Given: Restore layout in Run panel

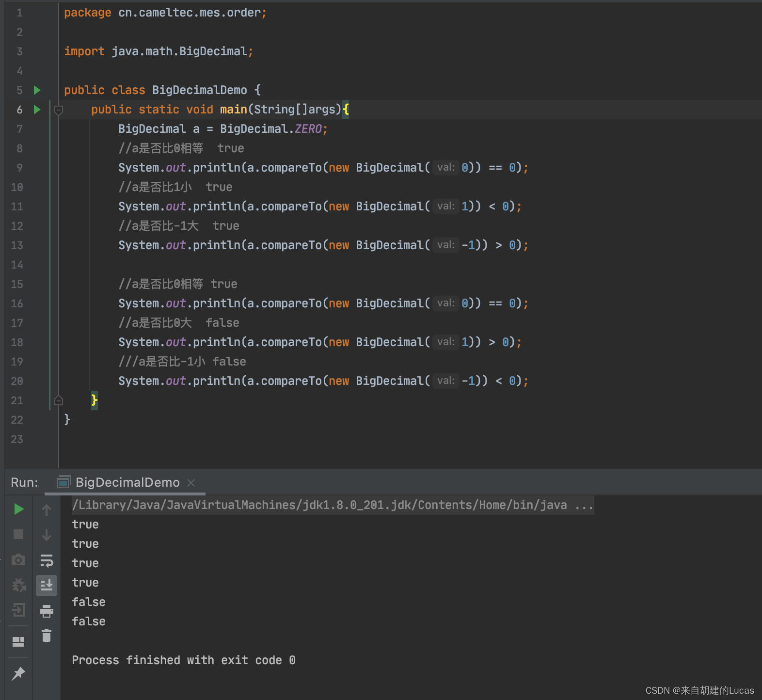Looking at the screenshot, I should (x=18, y=642).
